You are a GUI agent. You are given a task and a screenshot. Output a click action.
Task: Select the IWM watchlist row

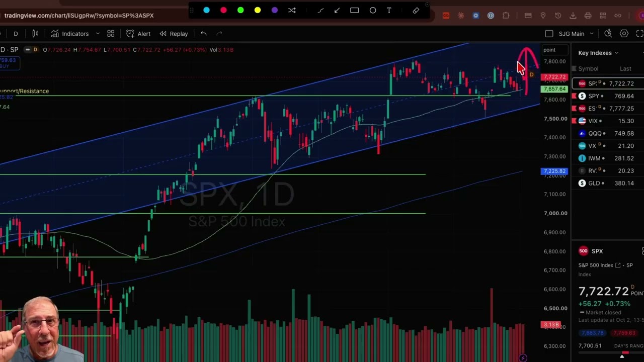pyautogui.click(x=608, y=158)
